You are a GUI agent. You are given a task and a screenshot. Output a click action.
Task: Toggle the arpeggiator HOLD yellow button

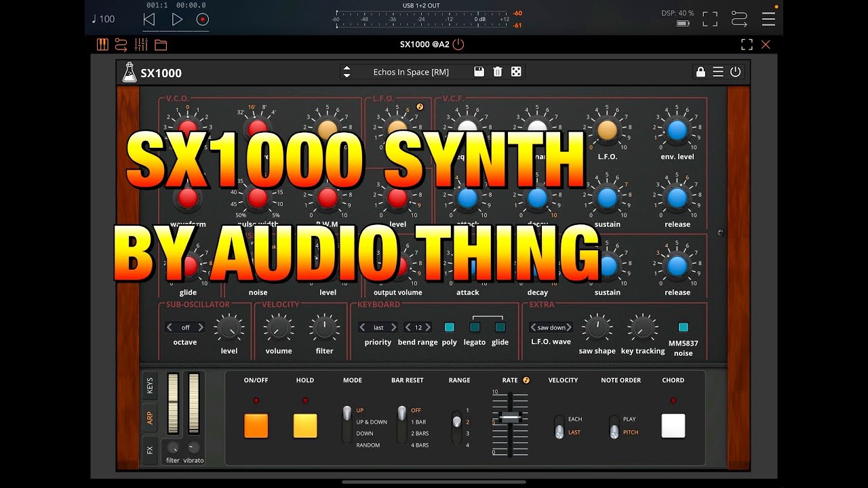305,426
